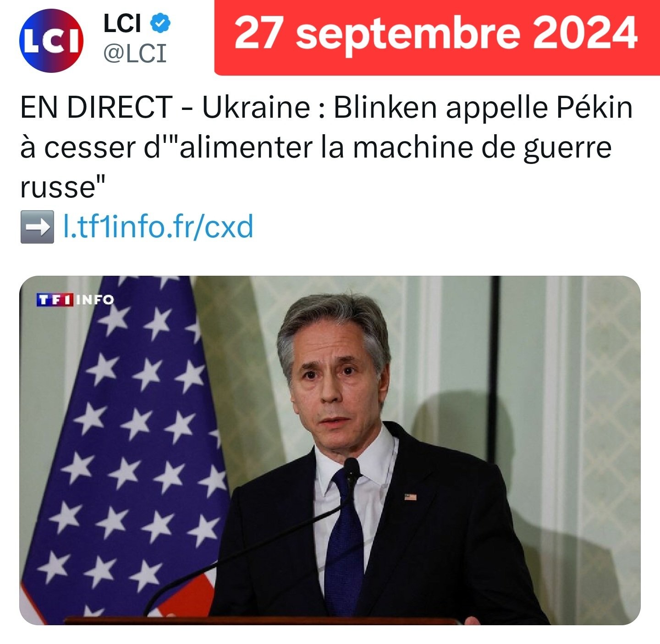Click the word russe on the last line

tap(57, 187)
